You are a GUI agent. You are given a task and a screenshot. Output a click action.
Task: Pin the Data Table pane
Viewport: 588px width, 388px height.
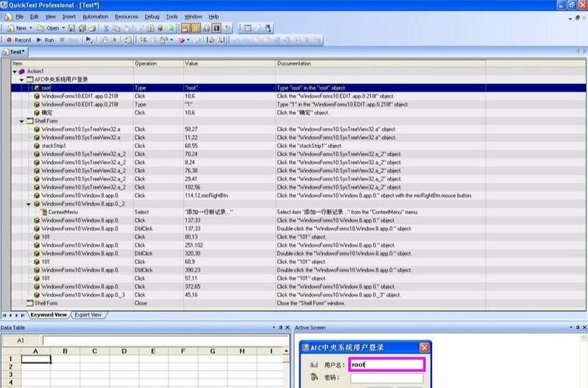pyautogui.click(x=281, y=327)
